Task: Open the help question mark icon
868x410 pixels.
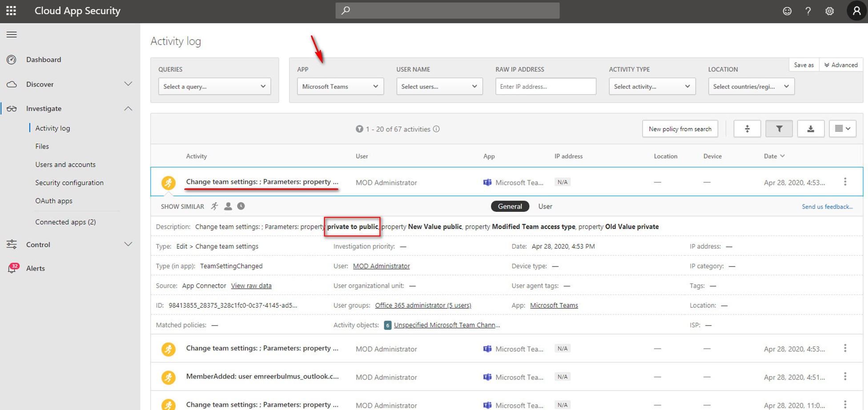Action: point(808,11)
